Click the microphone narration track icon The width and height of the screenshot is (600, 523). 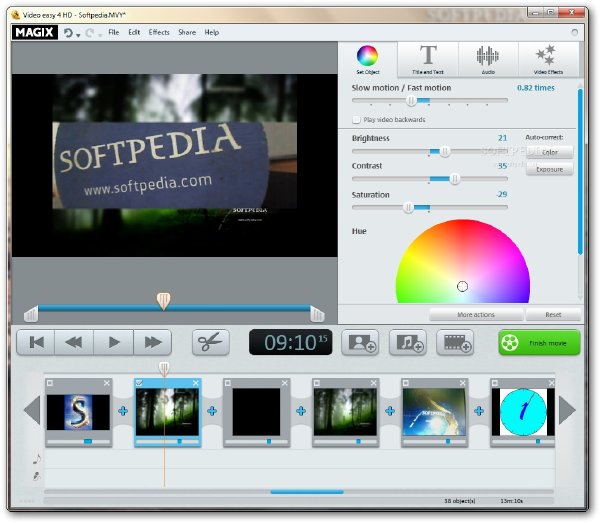(37, 476)
